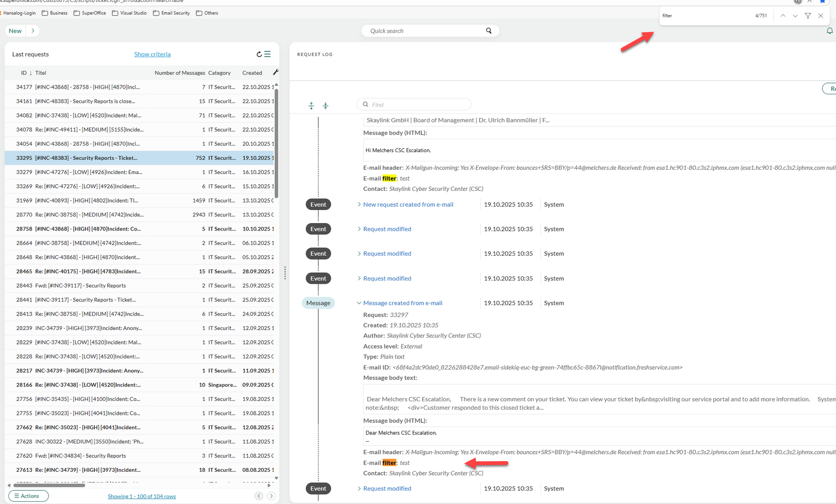
Task: Click expand all icon in request log
Action: (x=312, y=106)
